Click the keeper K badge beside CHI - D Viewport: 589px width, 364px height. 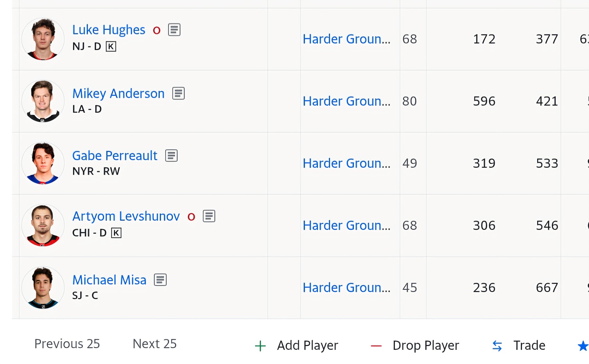click(116, 233)
